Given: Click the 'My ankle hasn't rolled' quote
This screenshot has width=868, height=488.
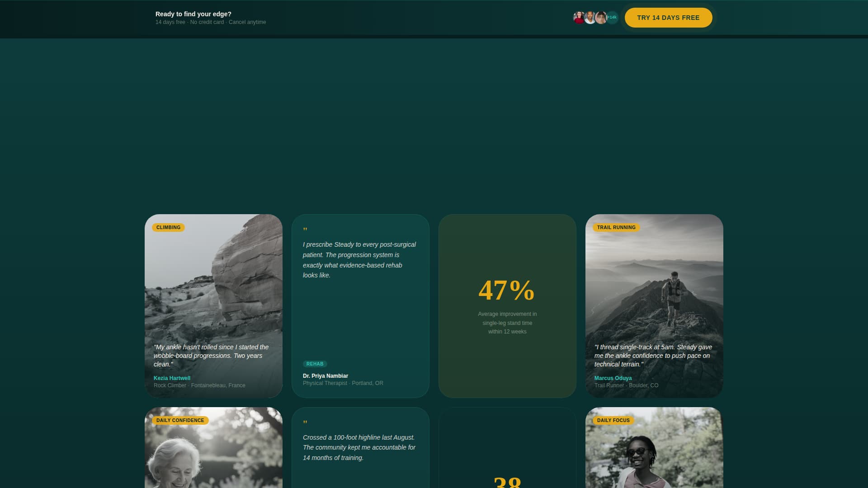Looking at the screenshot, I should (x=211, y=356).
